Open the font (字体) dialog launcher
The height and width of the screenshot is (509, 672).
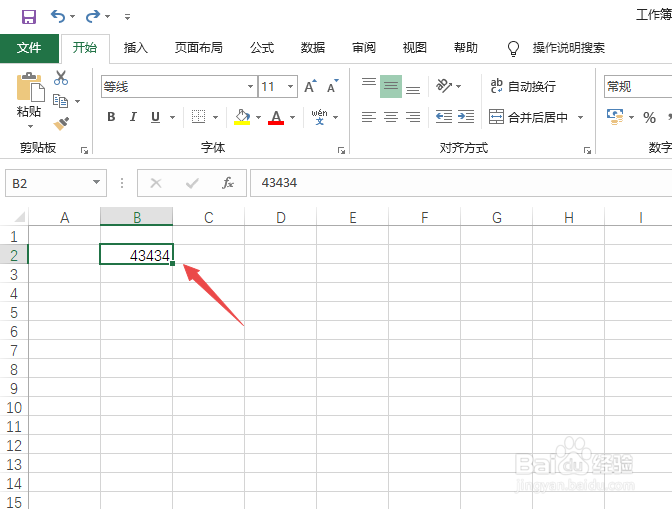(x=341, y=150)
